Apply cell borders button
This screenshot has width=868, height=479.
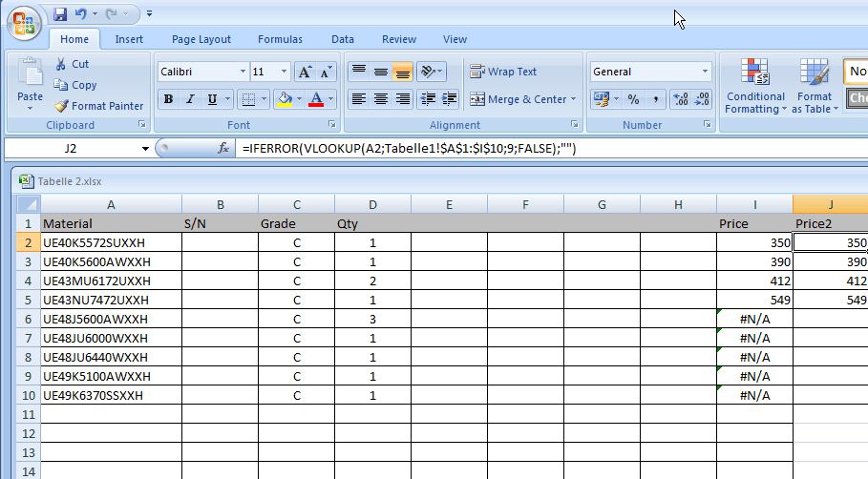point(248,99)
